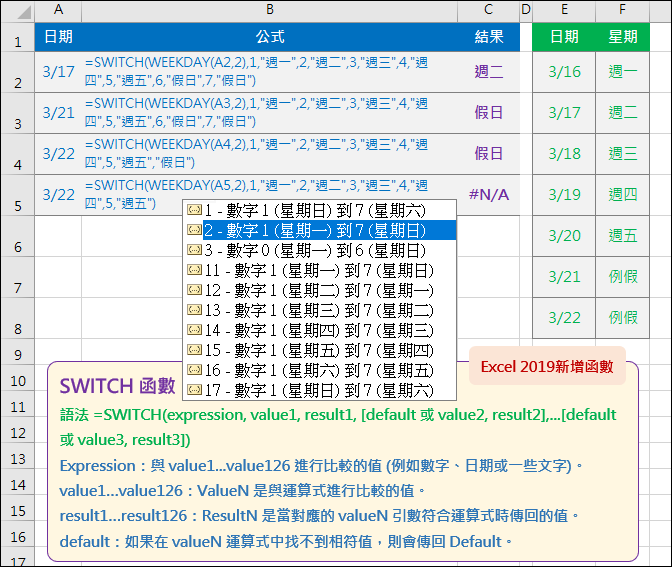This screenshot has height=567, width=672.
Task: Choose option 17 - 數字 1 (星期日) 到 7 (星期六)
Action: coord(319,390)
